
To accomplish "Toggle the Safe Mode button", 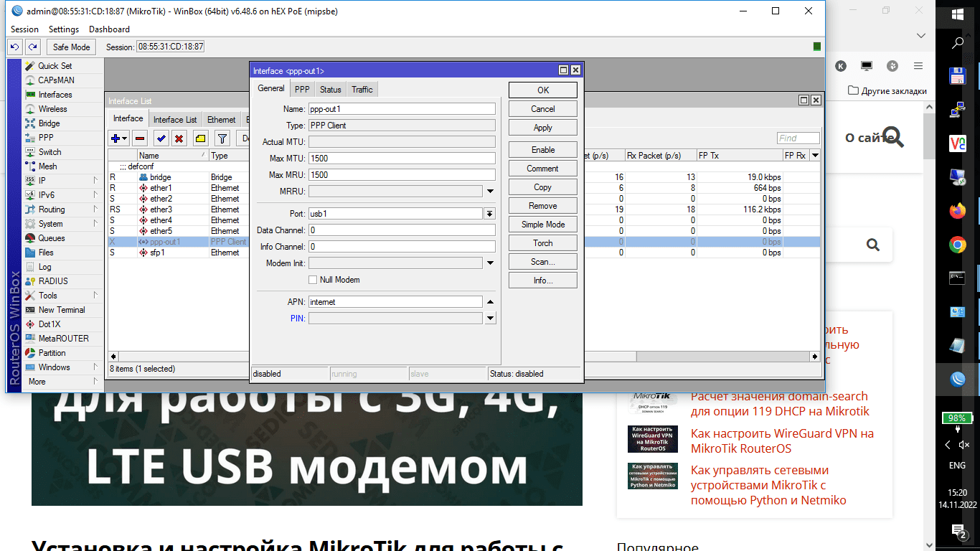I will 71,47.
